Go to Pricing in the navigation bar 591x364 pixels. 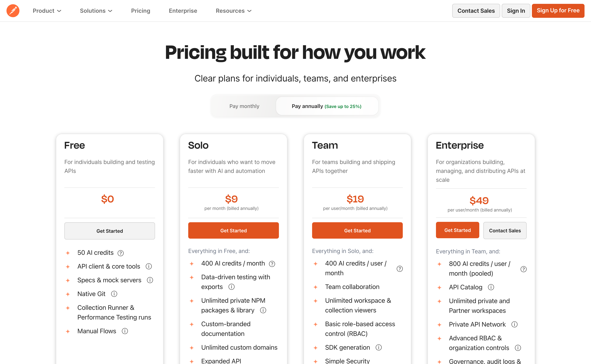[x=140, y=11]
